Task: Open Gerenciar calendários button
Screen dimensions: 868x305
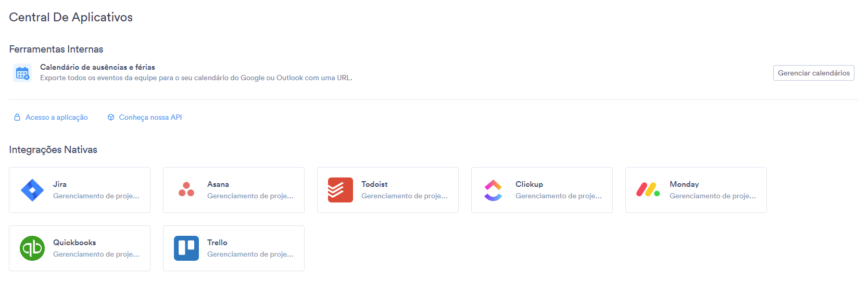Action: (814, 73)
